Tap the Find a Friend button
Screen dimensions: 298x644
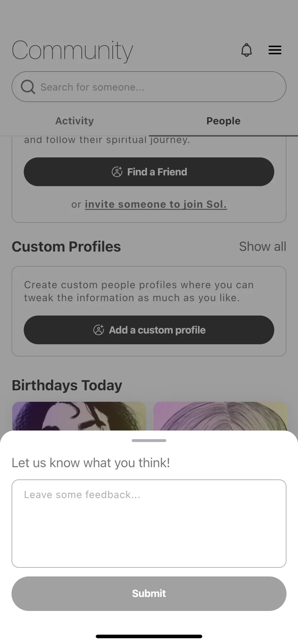pyautogui.click(x=149, y=172)
